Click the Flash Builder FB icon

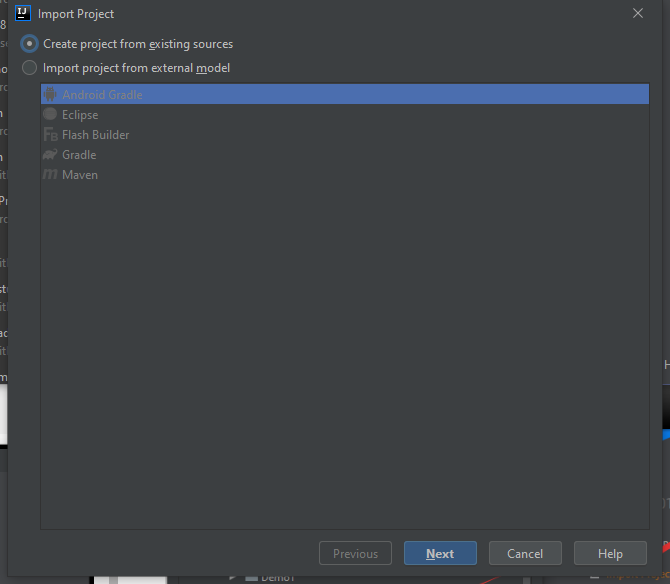50,134
